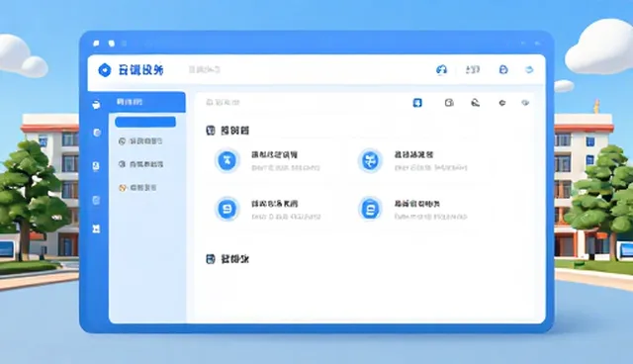
Task: Open the third side-panel item with the orange icon
Action: (x=137, y=188)
